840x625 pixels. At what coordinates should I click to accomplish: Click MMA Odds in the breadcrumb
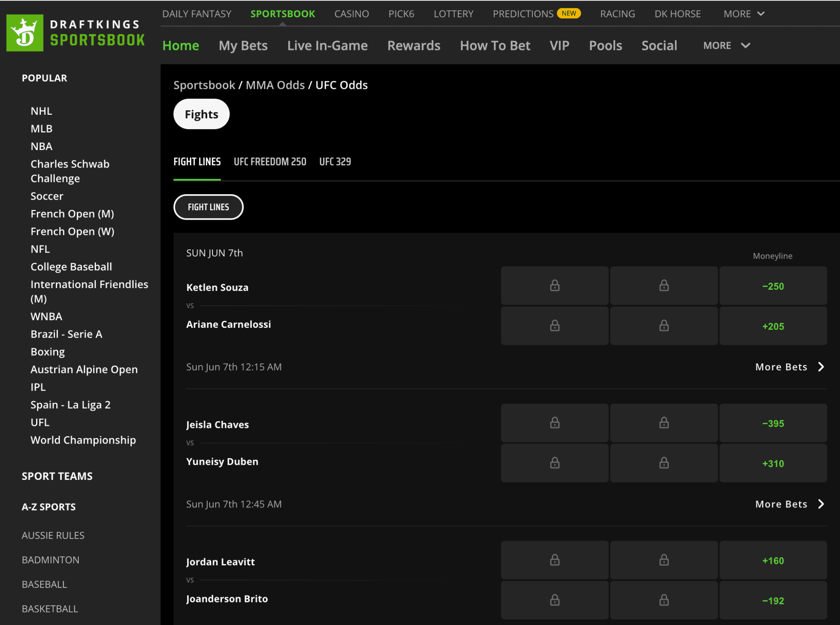[275, 85]
